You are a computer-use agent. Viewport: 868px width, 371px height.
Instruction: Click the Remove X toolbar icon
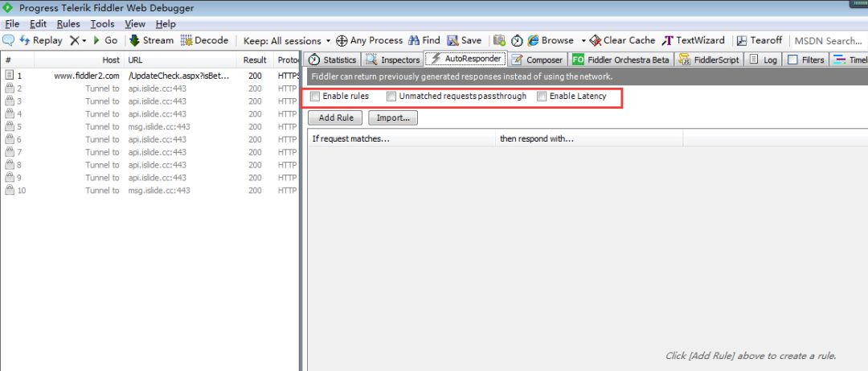[x=74, y=40]
